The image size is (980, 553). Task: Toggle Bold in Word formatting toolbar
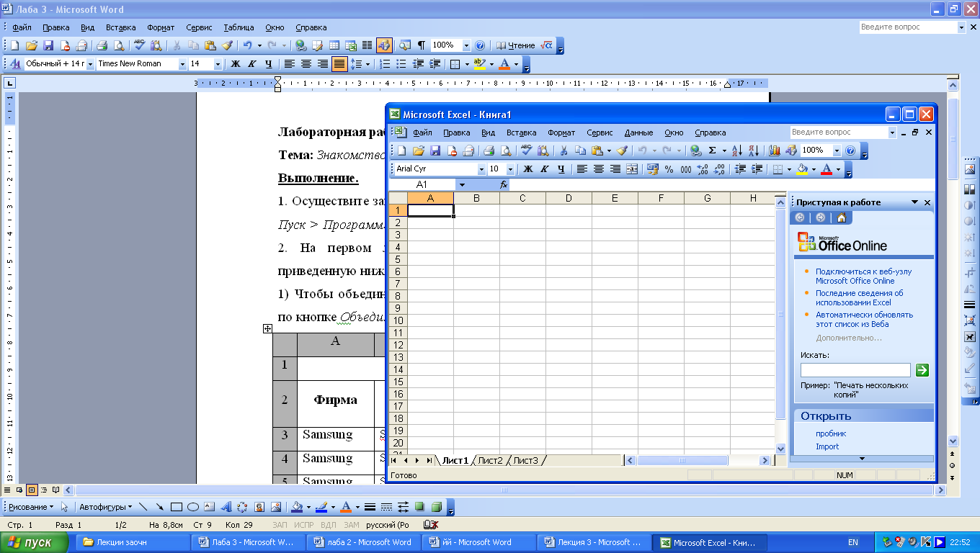(x=236, y=64)
